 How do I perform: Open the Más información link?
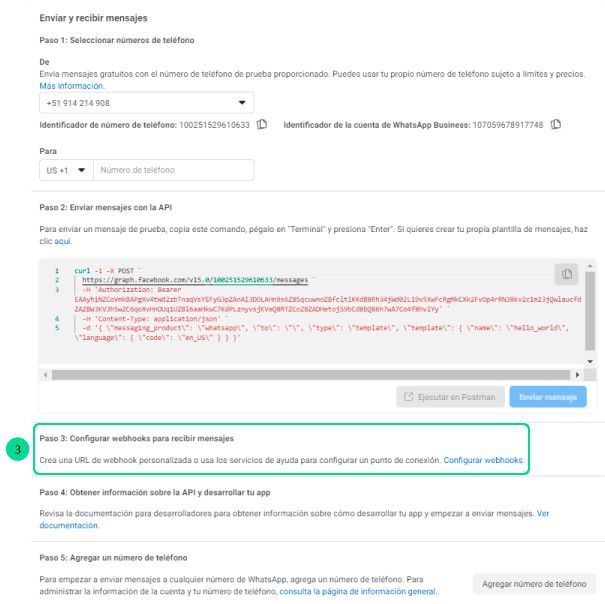[x=71, y=86]
